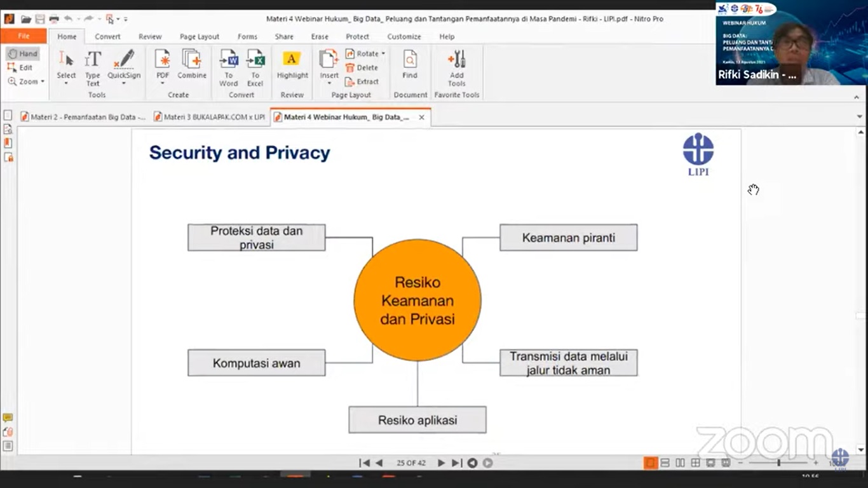Go to next page arrow
This screenshot has width=868, height=488.
(x=441, y=463)
